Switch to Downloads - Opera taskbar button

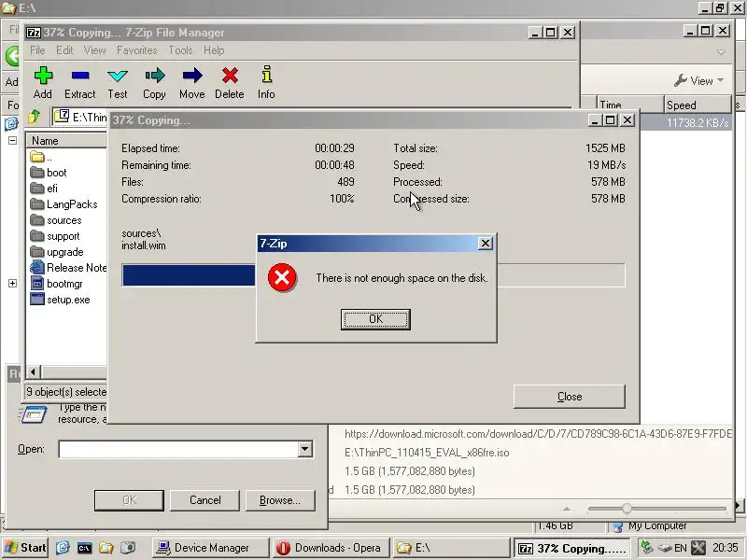point(331,548)
